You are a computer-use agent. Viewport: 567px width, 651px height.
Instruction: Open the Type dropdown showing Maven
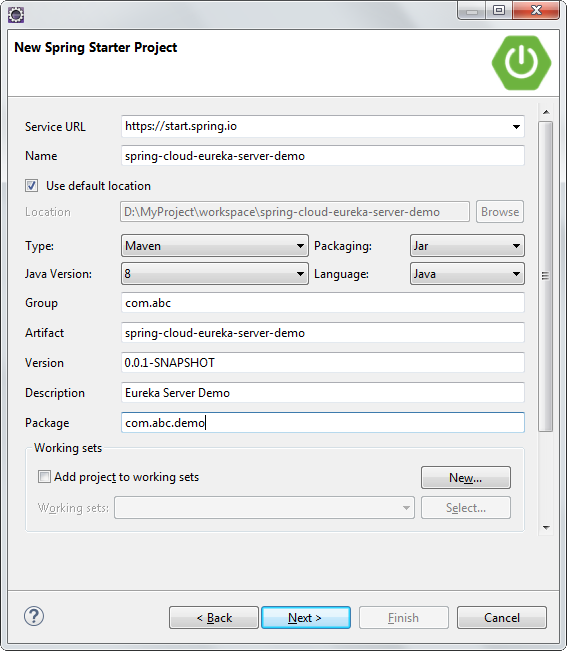point(215,246)
